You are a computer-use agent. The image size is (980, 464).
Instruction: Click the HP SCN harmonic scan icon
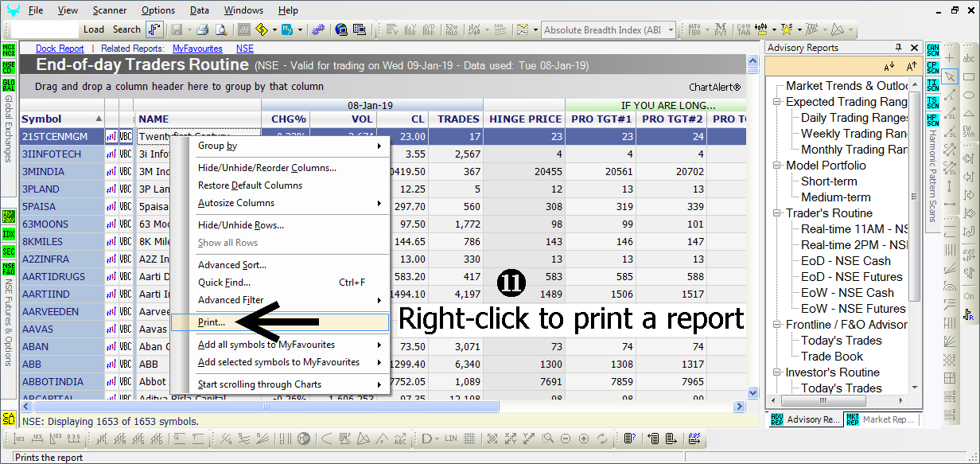pos(933,121)
